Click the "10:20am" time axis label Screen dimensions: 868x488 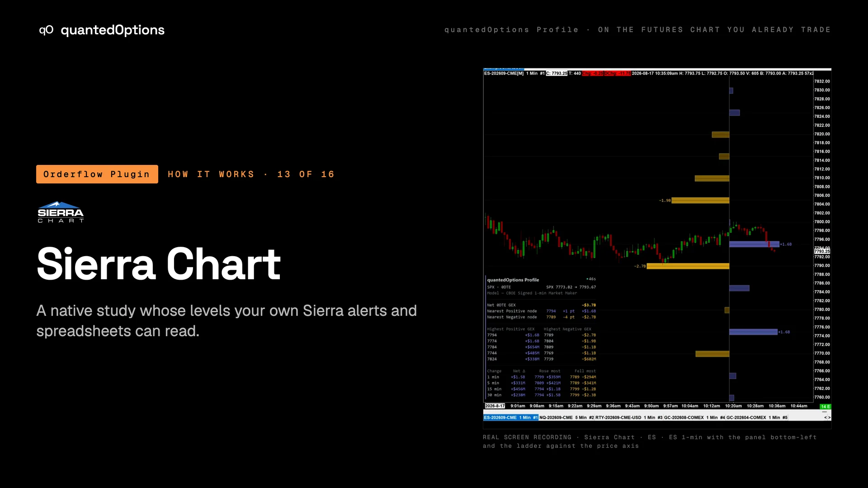[733, 406]
